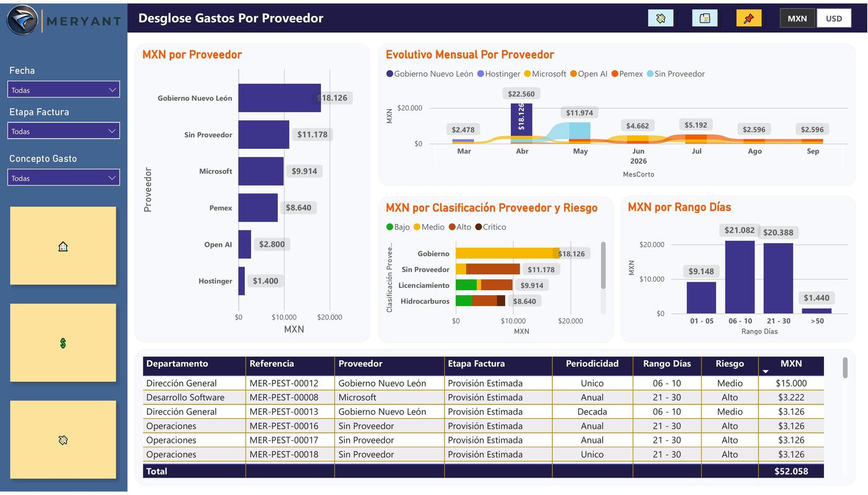Click the Crítico risk legend marker

tap(479, 227)
